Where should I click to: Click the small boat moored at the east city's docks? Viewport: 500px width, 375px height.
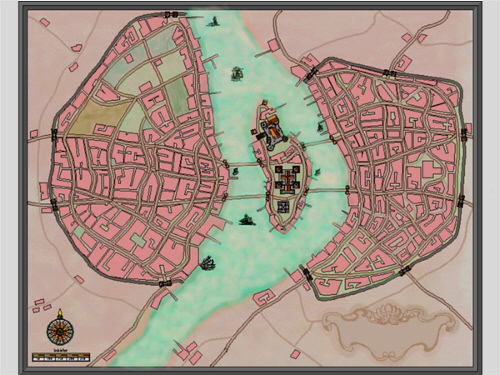coord(321,127)
